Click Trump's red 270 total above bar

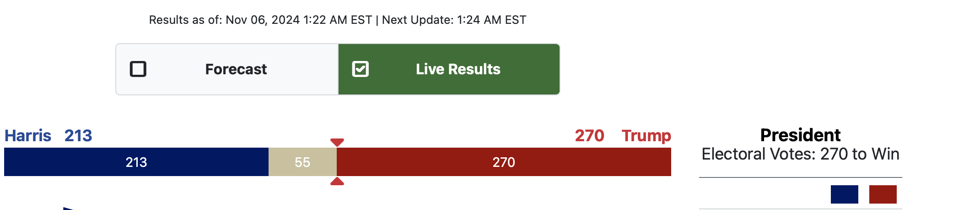(x=589, y=136)
